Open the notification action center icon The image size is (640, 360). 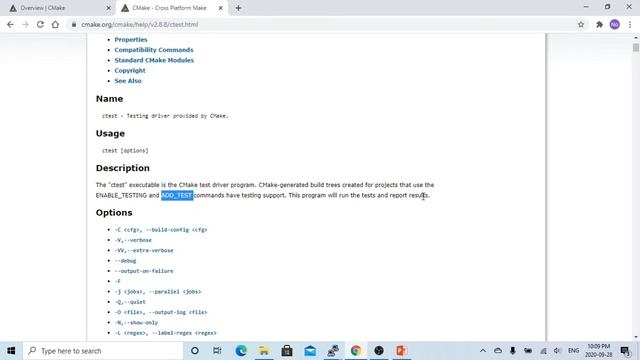(625, 351)
